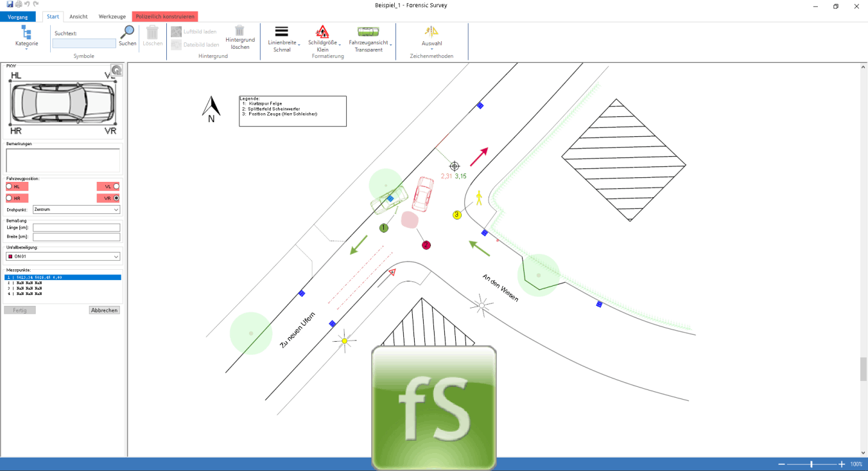Screen dimensions: 868x471
Task: Open Auswahl drawing method menu
Action: click(x=431, y=36)
